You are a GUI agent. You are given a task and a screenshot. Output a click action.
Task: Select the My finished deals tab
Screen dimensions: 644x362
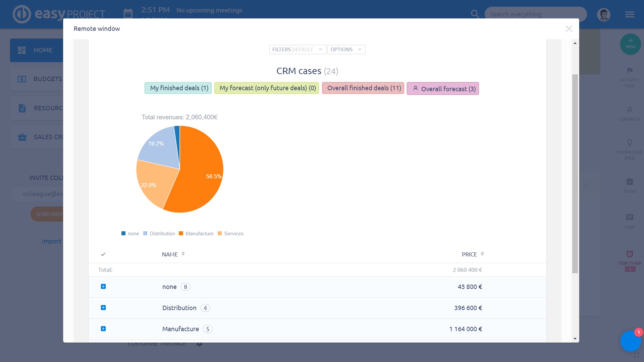[178, 88]
